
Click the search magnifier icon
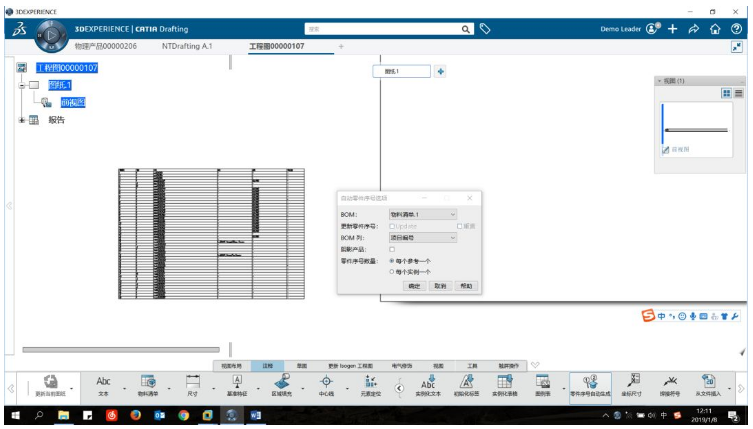pos(466,29)
